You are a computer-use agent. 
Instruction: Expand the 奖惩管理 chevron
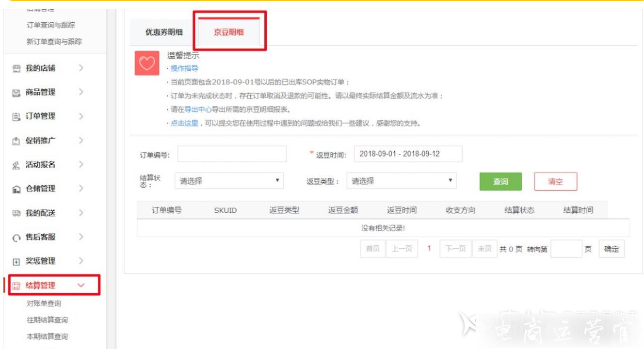click(x=81, y=261)
